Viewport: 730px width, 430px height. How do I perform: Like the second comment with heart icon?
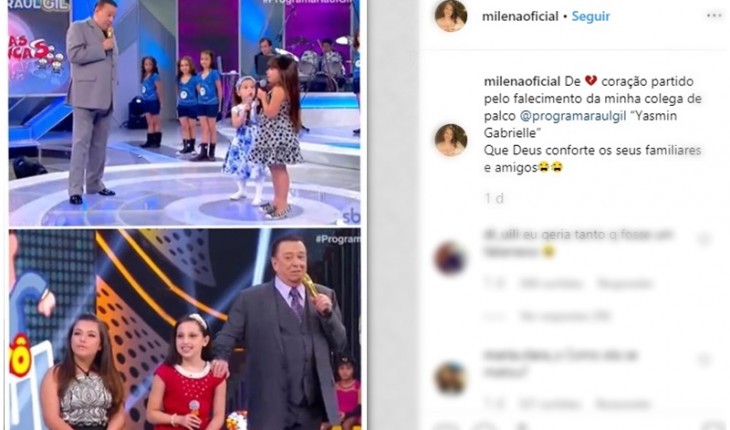(x=703, y=359)
